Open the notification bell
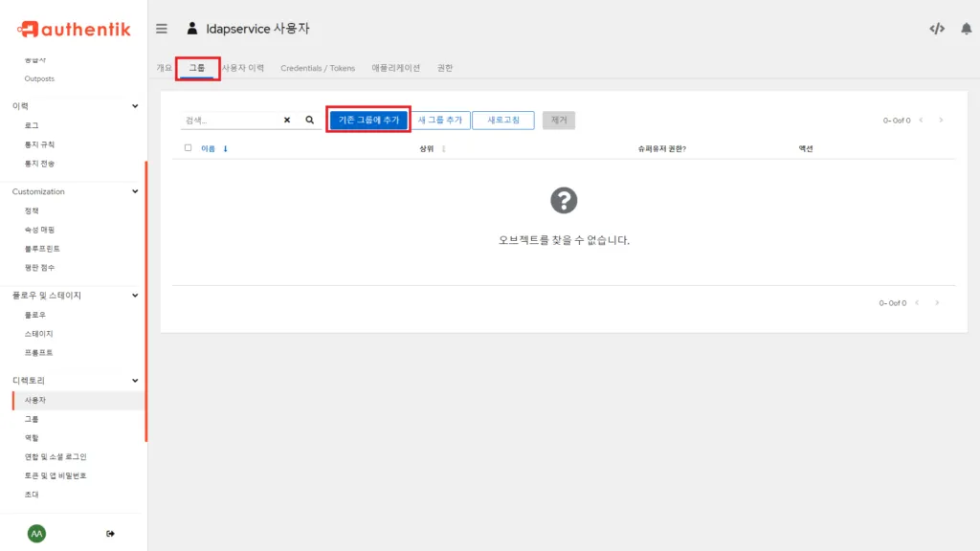 967,29
